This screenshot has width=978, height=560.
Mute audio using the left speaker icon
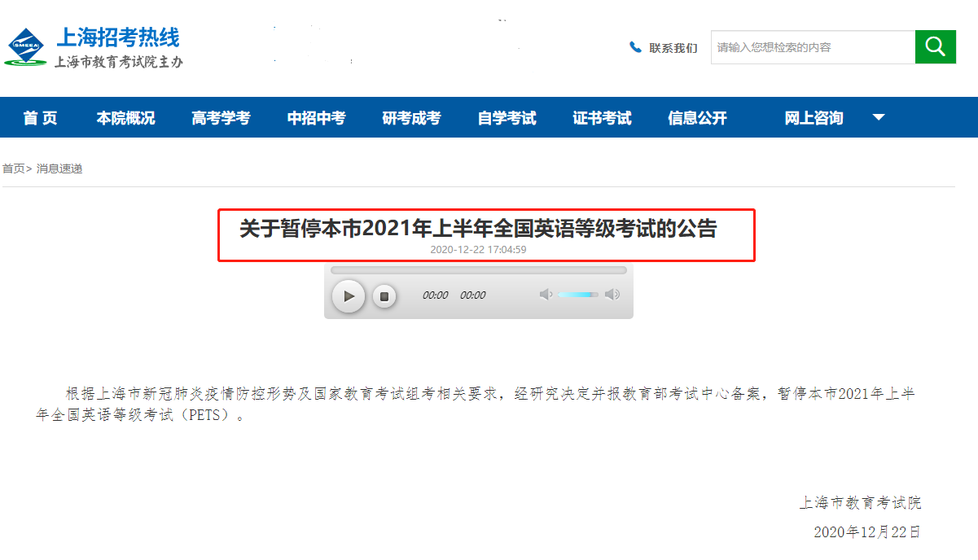[x=545, y=295]
